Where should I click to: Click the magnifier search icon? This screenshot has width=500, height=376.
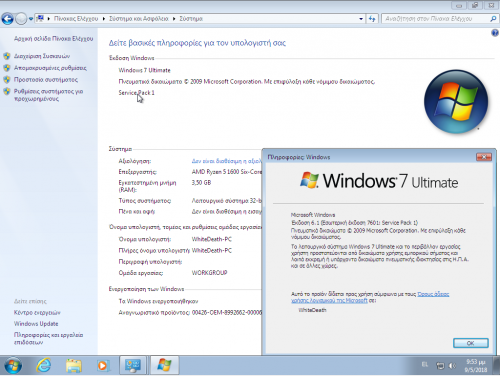click(x=493, y=19)
